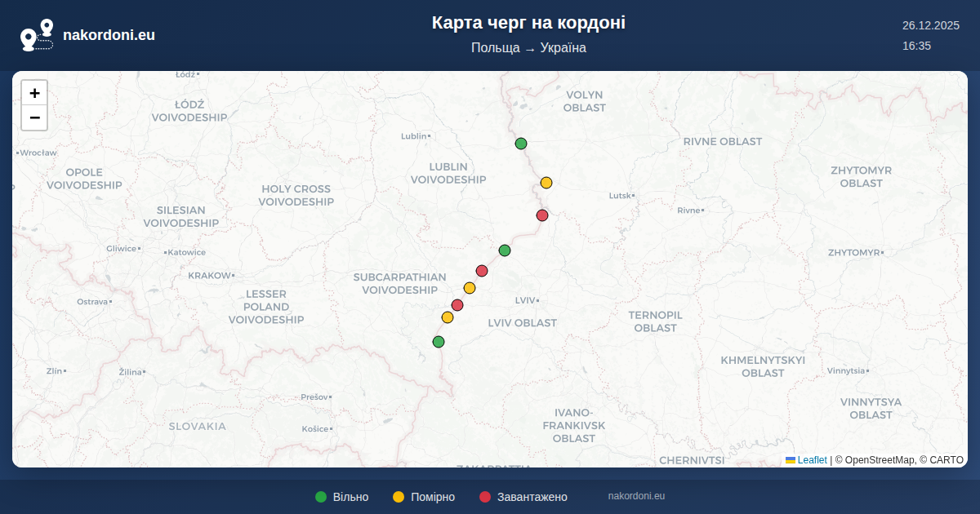Viewport: 980px width, 514px height.
Task: Click the zoom out minus button
Action: [34, 118]
